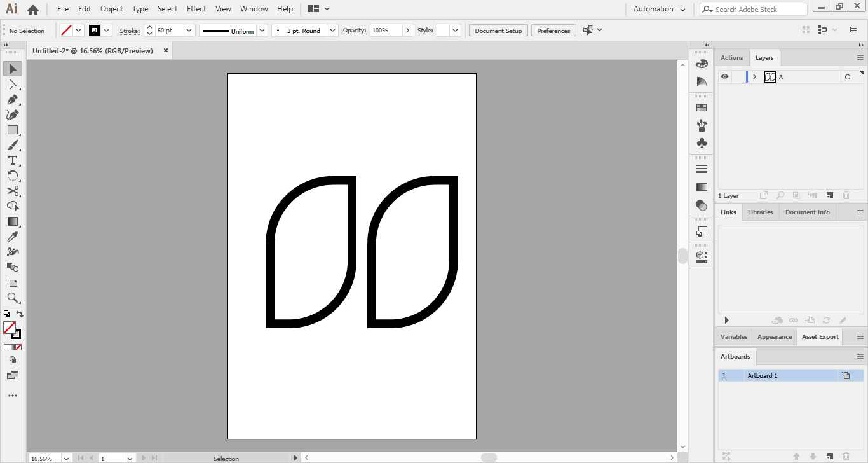Image resolution: width=868 pixels, height=463 pixels.
Task: Open Automation workspace dropdown
Action: tap(659, 10)
